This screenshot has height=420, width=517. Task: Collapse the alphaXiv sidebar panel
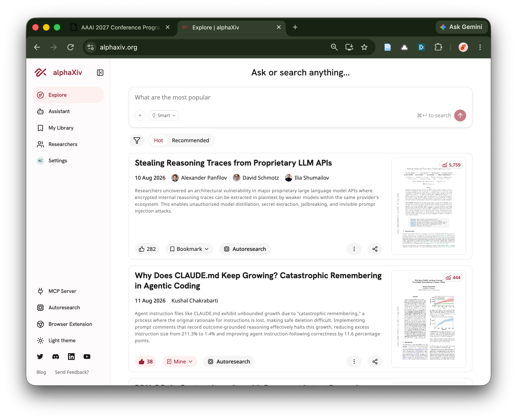100,73
